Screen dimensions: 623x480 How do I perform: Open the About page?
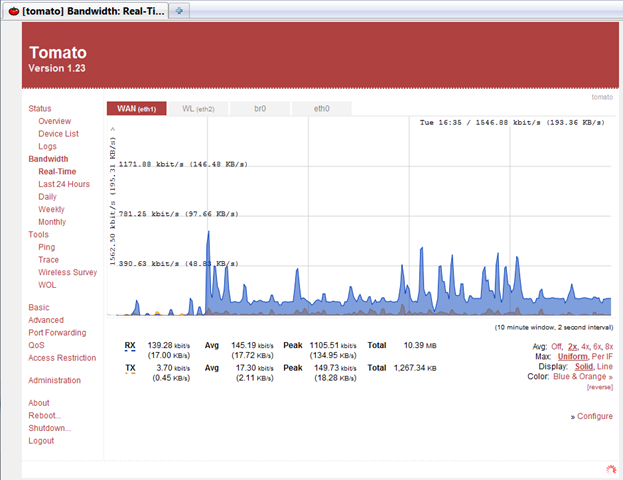pos(39,403)
